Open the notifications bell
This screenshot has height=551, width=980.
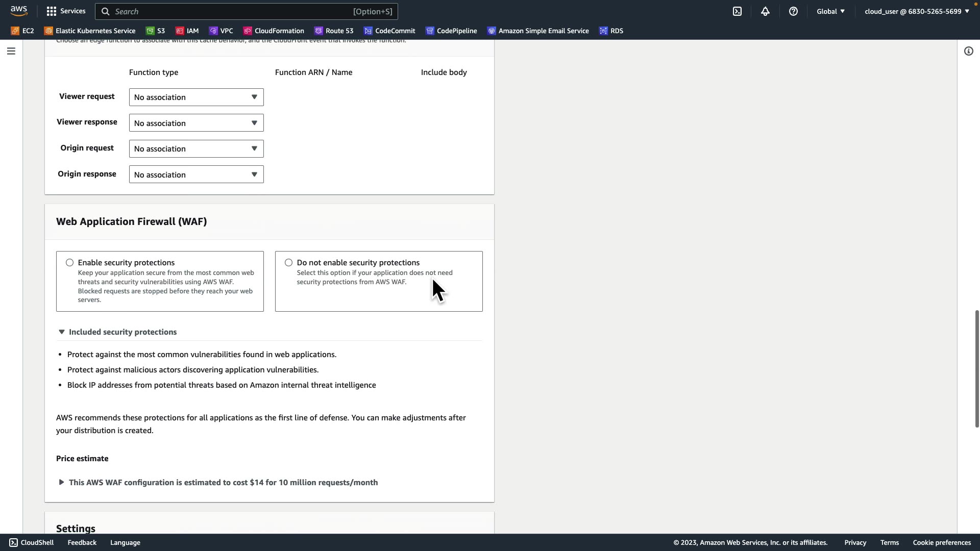tap(765, 11)
